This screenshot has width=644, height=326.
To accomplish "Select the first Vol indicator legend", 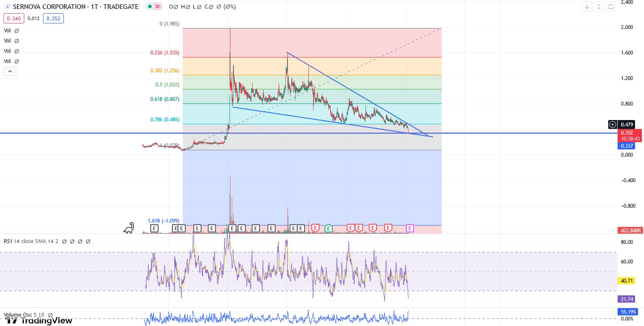I will pos(8,31).
